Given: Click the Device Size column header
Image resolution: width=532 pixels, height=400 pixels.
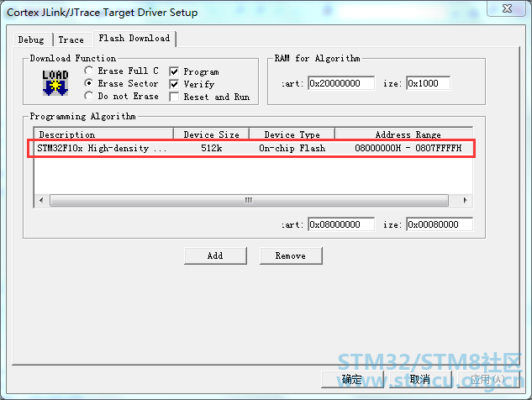Looking at the screenshot, I should pos(211,134).
